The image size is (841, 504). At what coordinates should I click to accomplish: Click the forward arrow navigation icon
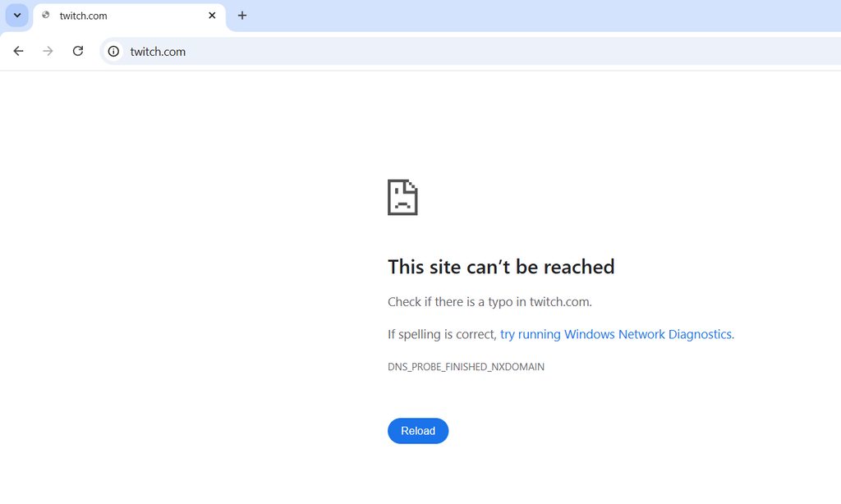pyautogui.click(x=48, y=51)
